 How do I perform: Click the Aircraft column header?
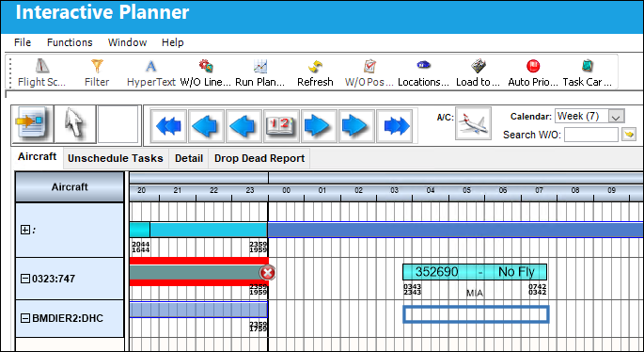[x=70, y=187]
